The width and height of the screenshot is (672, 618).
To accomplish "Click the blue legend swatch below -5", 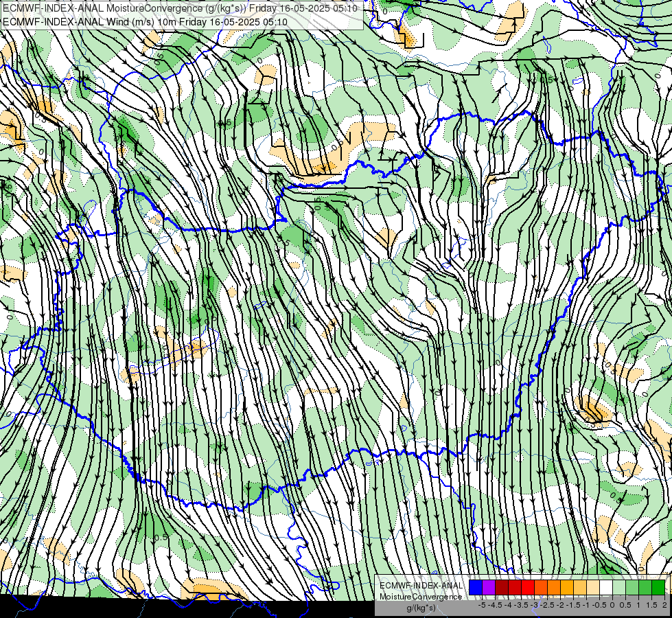I will [x=476, y=588].
